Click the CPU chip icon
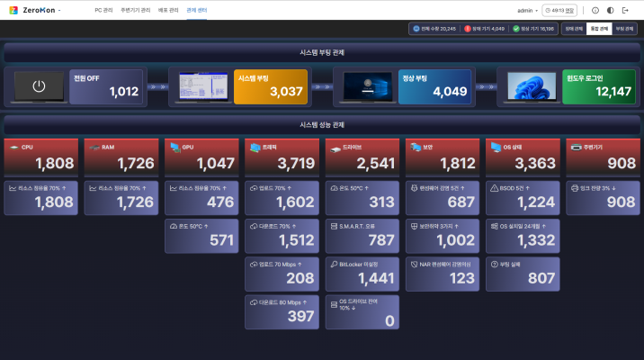 14,147
